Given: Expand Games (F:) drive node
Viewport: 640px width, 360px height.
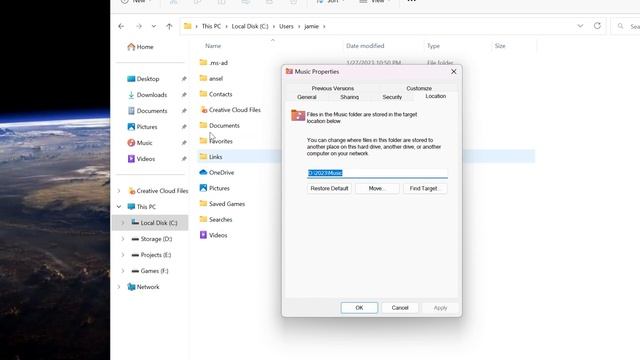Looking at the screenshot, I should click(123, 271).
